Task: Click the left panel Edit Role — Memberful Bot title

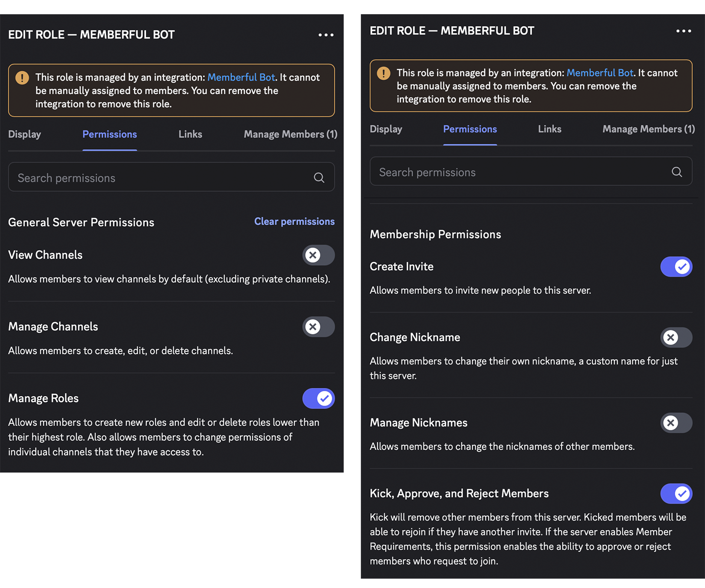Action: (x=92, y=35)
